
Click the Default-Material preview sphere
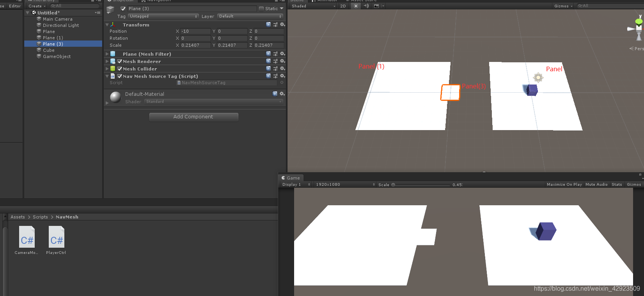pyautogui.click(x=115, y=97)
